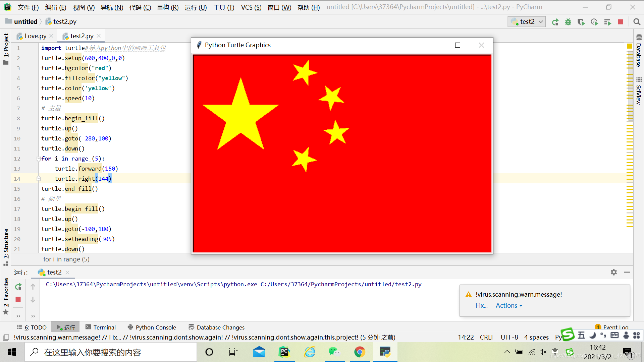Click the Run with Coverage icon
This screenshot has height=362, width=644.
click(581, 22)
